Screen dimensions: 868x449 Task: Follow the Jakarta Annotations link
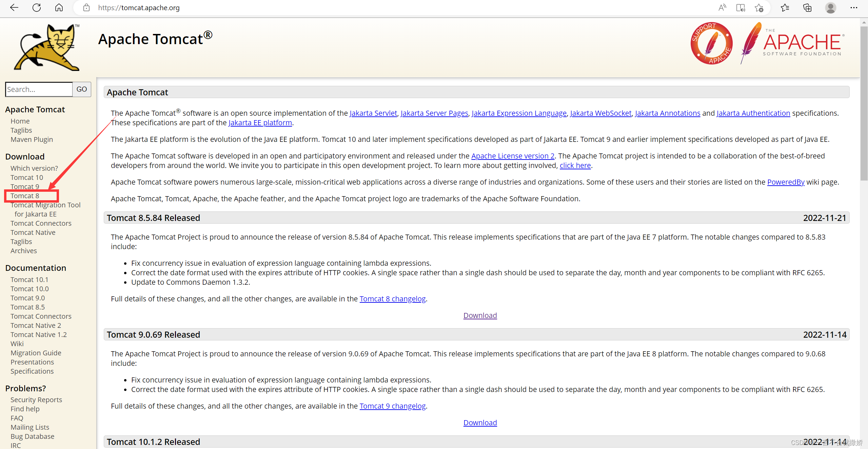668,113
